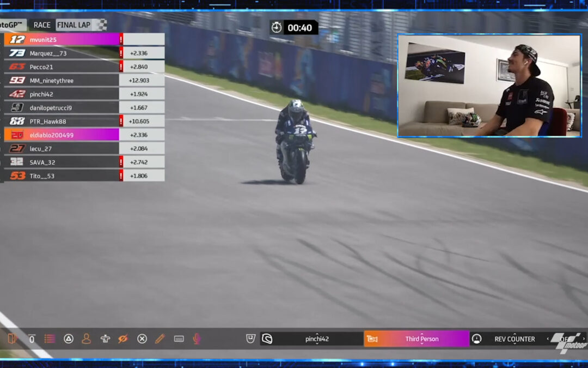Click the exit door icon in bottom toolbar
This screenshot has height=368, width=588.
pyautogui.click(x=13, y=339)
